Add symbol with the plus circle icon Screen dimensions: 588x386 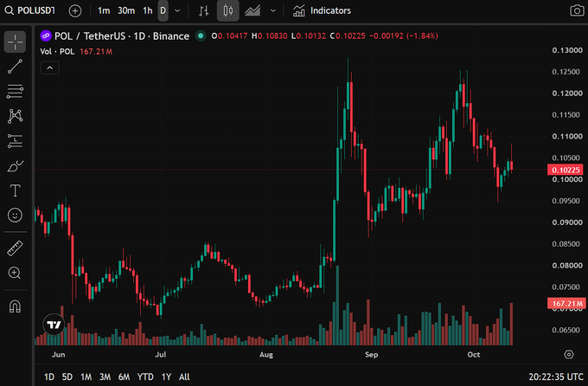(75, 11)
